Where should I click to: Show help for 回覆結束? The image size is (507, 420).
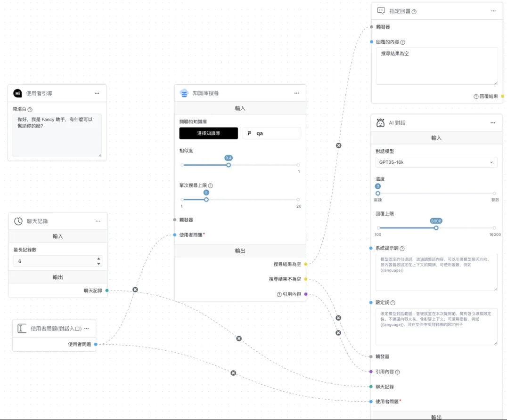(x=476, y=97)
